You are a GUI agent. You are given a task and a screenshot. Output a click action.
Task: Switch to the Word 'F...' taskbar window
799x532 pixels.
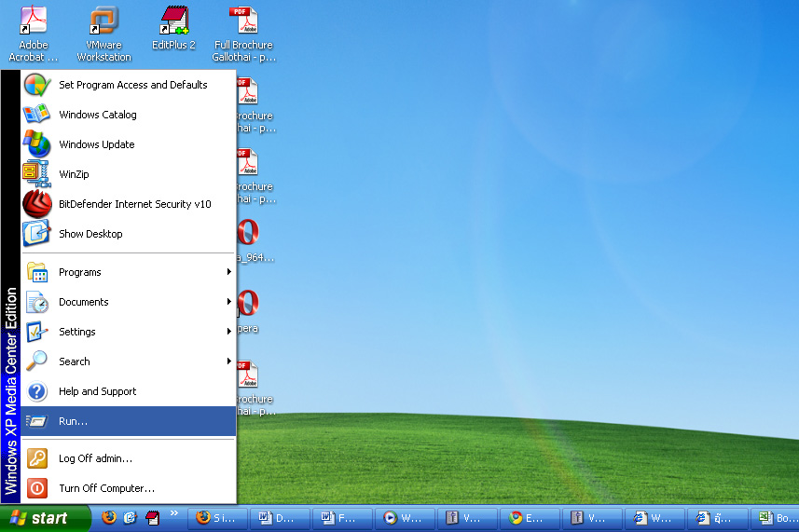[x=343, y=518]
